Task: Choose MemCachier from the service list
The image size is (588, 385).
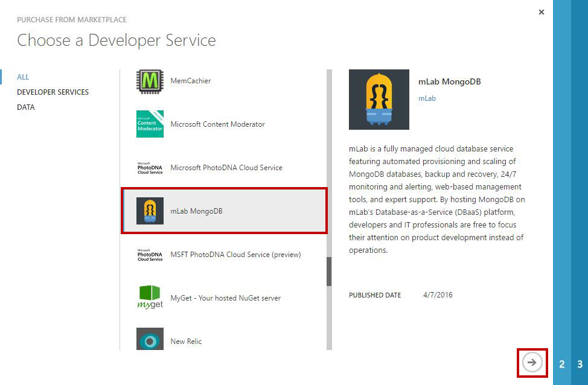Action: pyautogui.click(x=224, y=81)
